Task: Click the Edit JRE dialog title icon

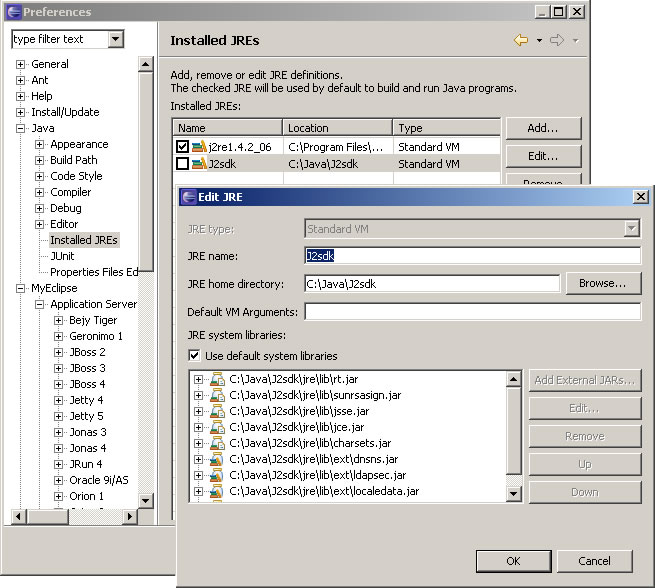Action: click(189, 197)
